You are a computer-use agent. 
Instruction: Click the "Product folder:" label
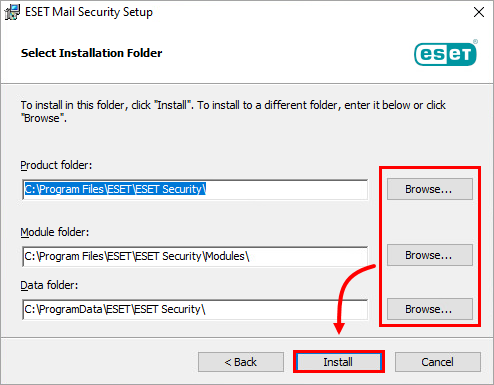[x=56, y=165]
